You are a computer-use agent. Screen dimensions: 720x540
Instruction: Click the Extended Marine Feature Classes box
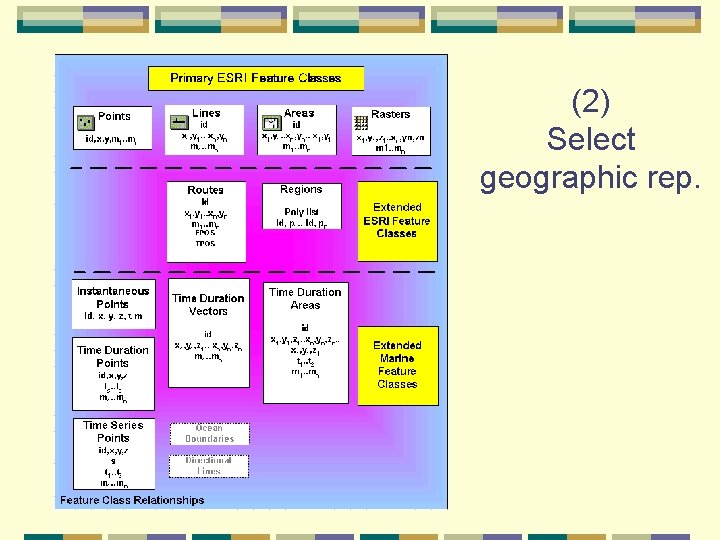tap(398, 366)
